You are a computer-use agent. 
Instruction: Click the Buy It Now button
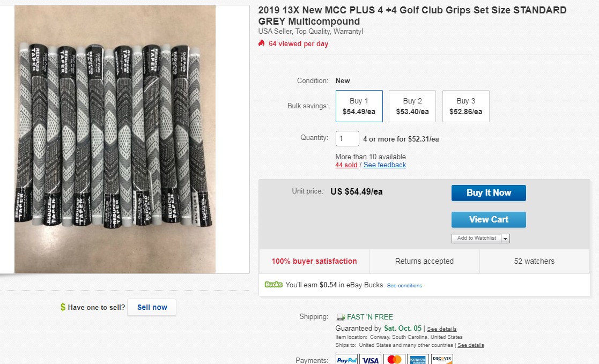pyautogui.click(x=489, y=193)
